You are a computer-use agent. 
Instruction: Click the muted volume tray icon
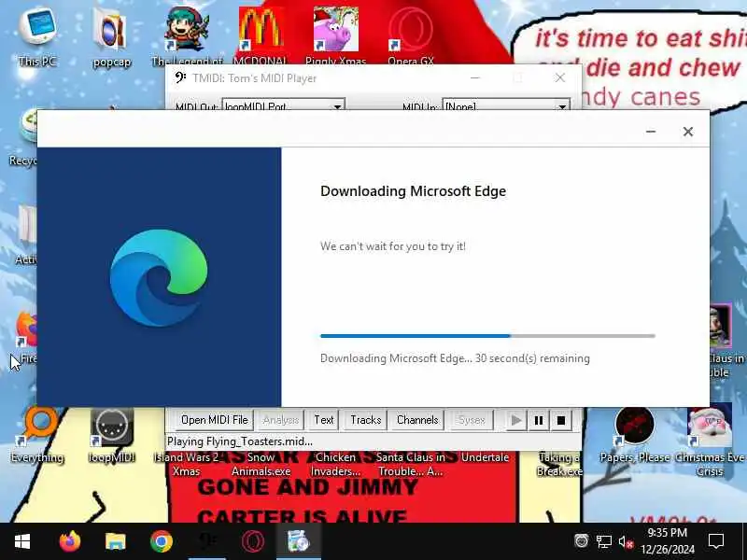[x=626, y=541]
